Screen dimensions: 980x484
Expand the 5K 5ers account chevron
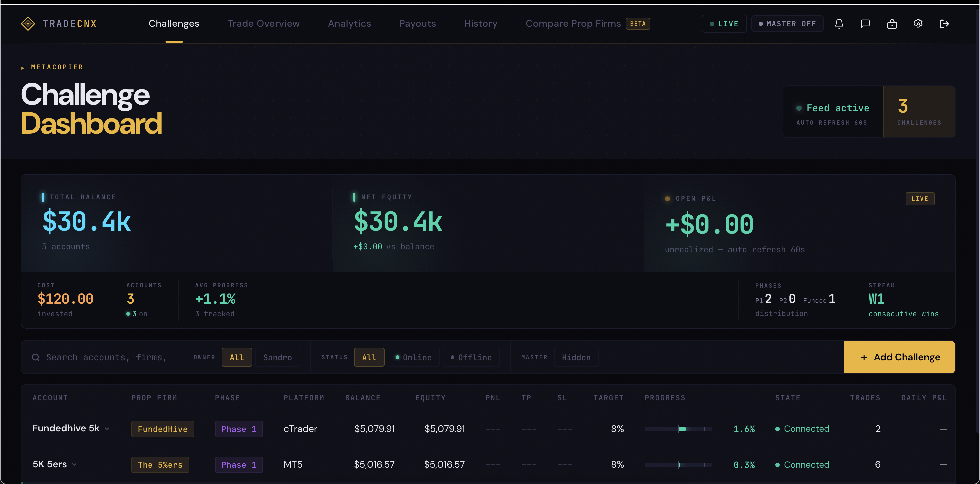[x=75, y=465]
